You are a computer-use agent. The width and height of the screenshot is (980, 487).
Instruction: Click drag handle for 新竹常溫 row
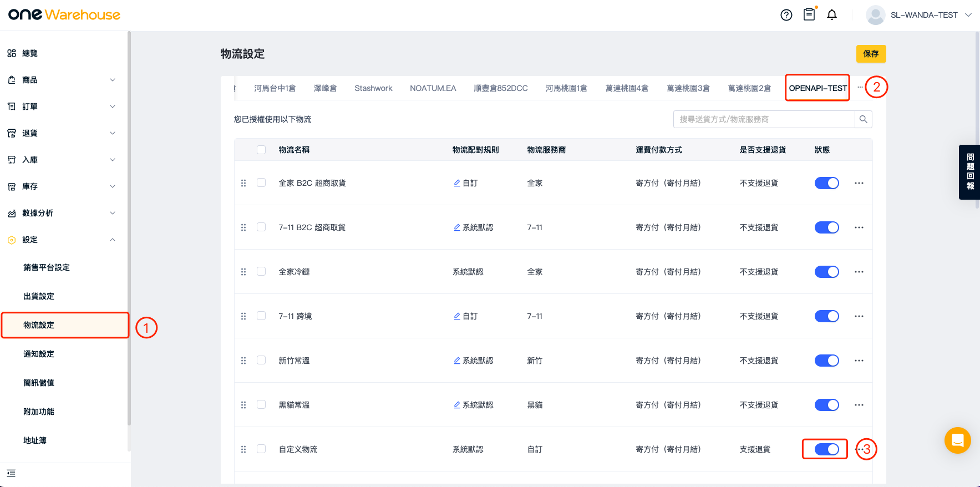(243, 361)
